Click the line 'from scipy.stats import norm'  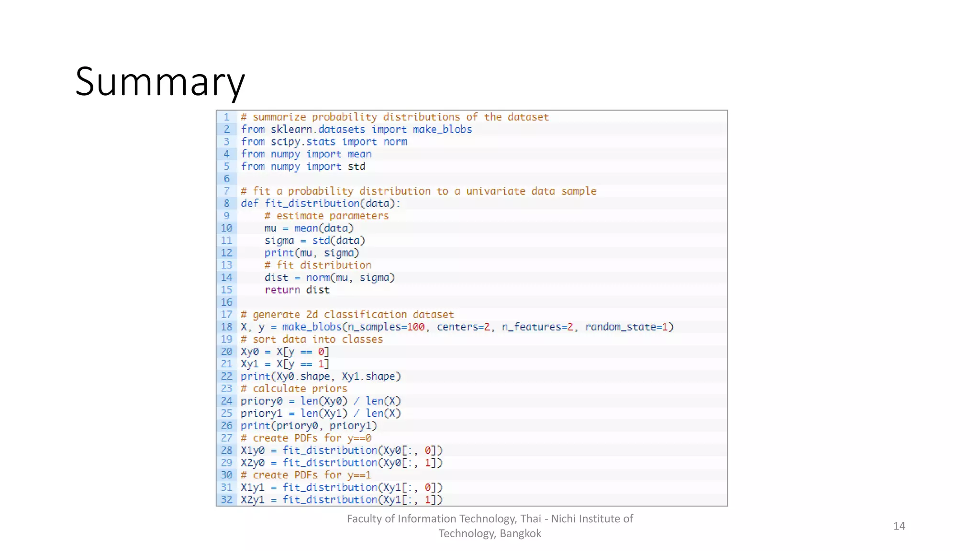click(x=324, y=142)
